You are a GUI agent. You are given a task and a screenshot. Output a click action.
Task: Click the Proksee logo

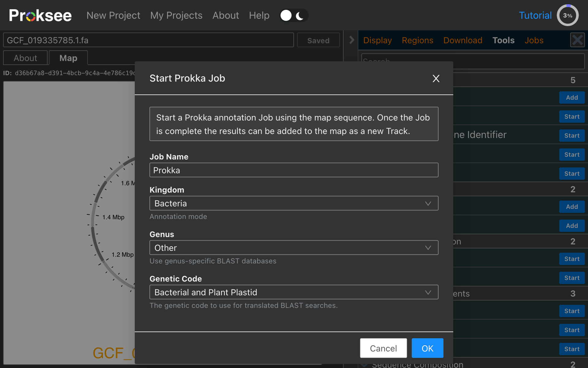click(x=40, y=15)
